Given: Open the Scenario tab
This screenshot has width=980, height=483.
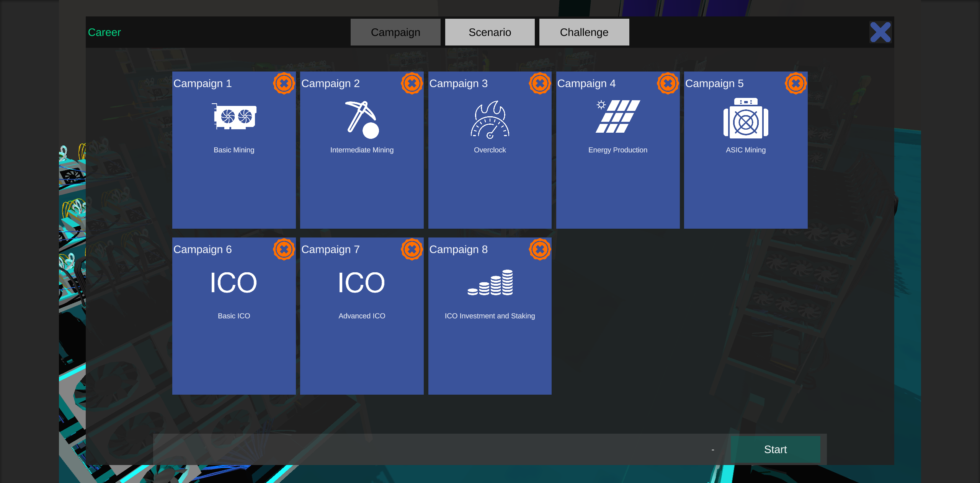Looking at the screenshot, I should point(490,32).
